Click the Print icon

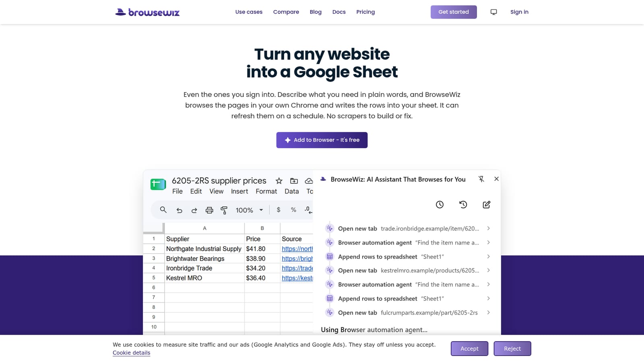(x=209, y=210)
